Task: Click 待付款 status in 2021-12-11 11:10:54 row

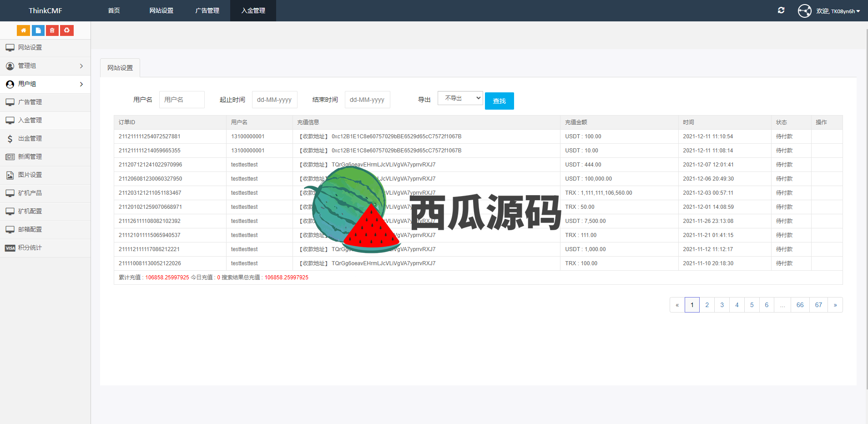Action: pos(784,136)
